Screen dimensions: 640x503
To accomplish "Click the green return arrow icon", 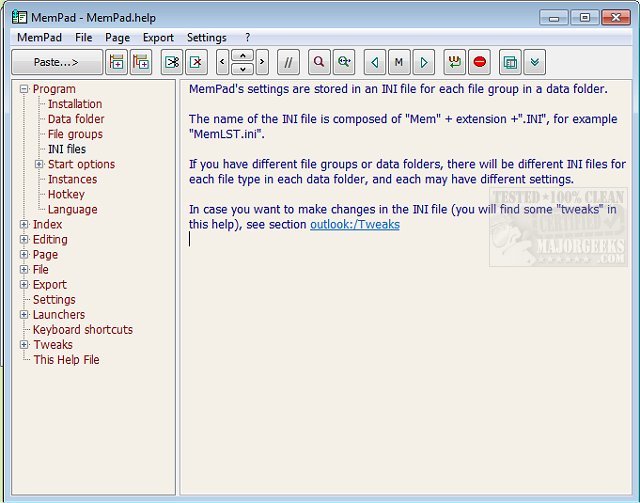I will point(454,62).
